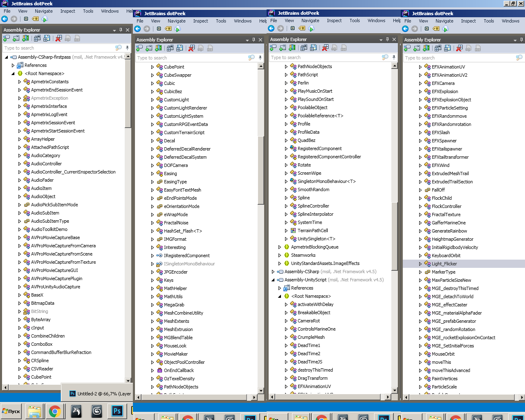Click Open assembly icon in leftmost Assembly Explorer

pos(6,38)
